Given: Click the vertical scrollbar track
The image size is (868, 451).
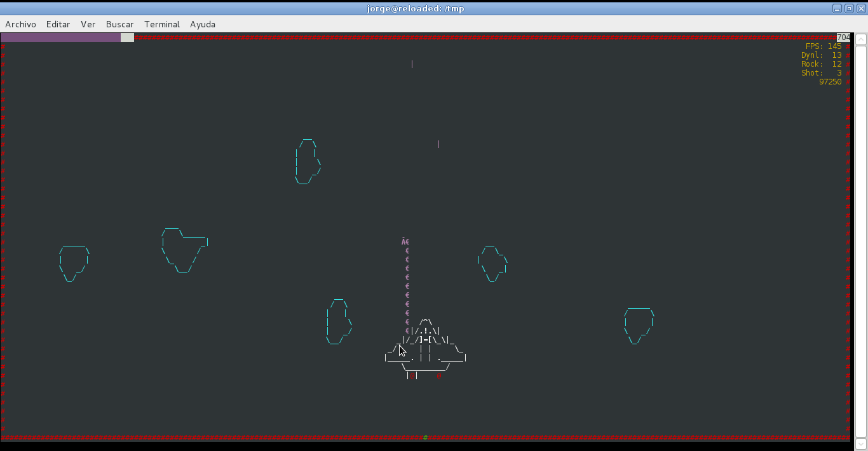Looking at the screenshot, I should (x=861, y=241).
